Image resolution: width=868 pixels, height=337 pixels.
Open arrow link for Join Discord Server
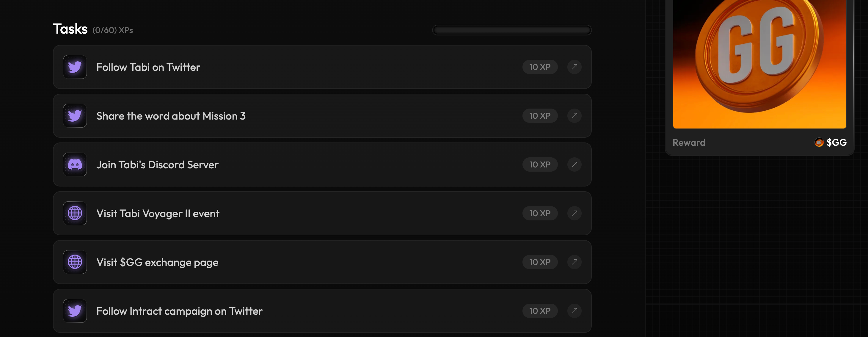574,165
